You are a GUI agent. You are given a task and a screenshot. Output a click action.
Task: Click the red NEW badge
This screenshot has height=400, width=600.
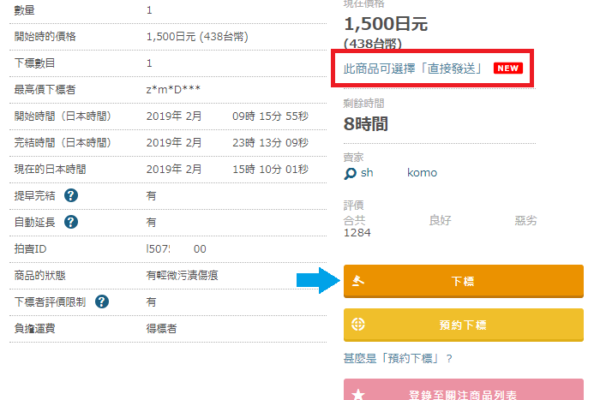pos(508,68)
